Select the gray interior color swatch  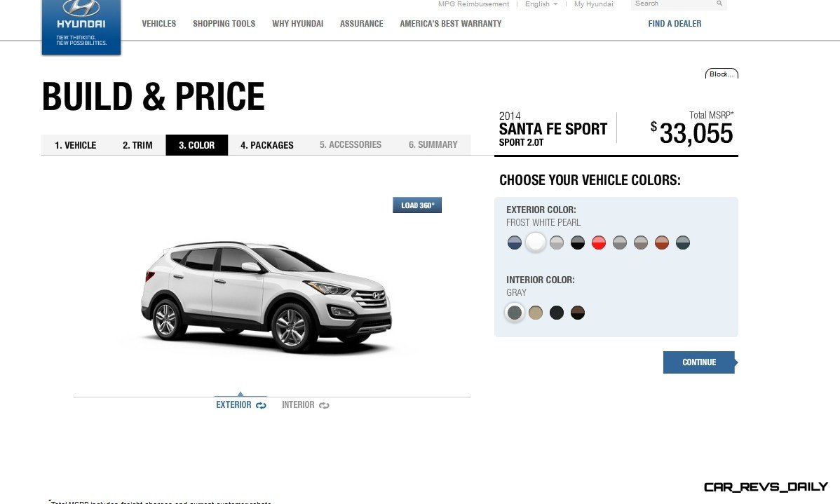(514, 313)
